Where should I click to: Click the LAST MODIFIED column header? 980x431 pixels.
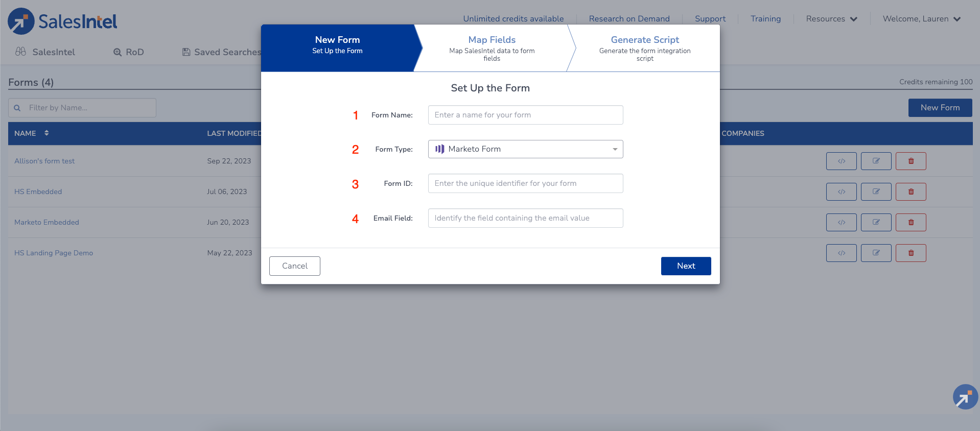[234, 133]
